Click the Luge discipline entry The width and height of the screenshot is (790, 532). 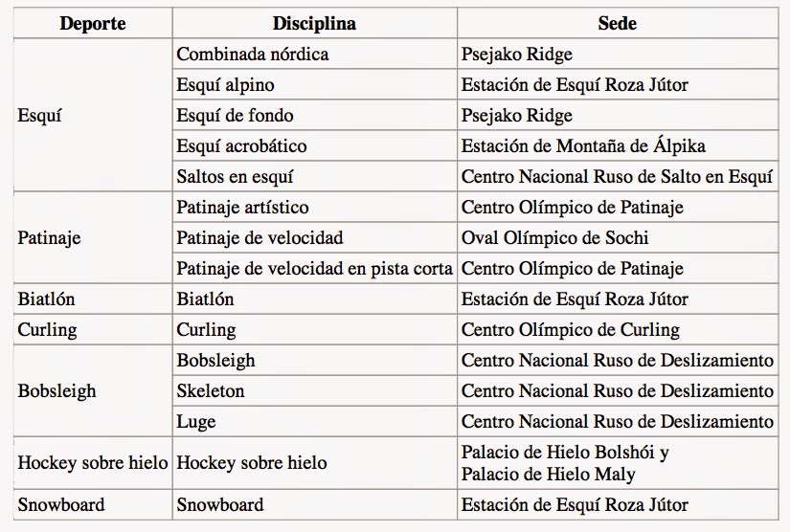(196, 422)
